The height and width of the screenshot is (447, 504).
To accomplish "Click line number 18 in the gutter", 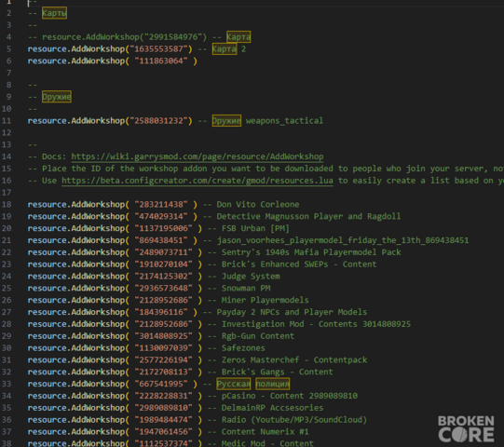I will click(x=7, y=205).
